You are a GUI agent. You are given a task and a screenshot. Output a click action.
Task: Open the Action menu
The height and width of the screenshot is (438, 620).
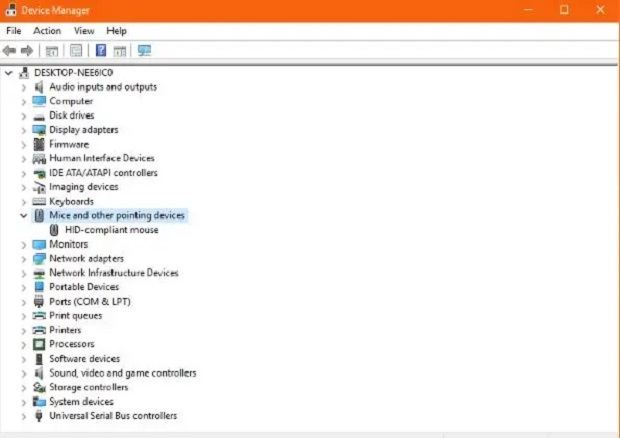point(47,31)
